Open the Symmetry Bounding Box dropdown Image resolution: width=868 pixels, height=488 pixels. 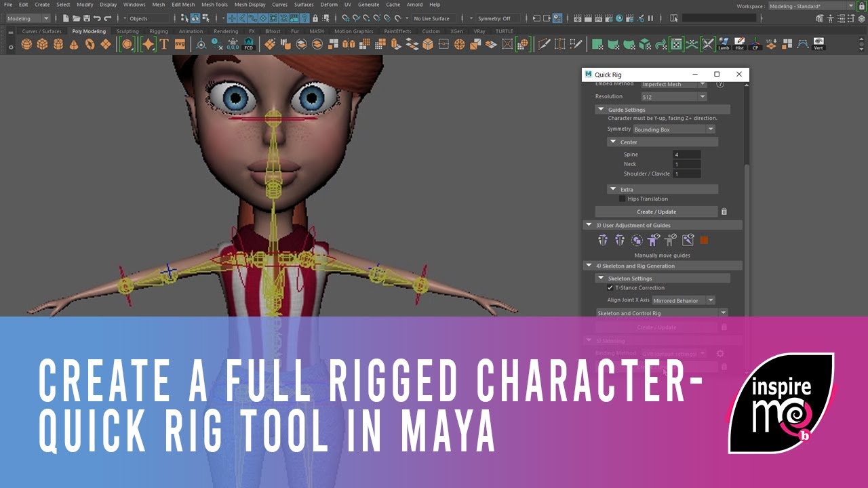[674, 129]
